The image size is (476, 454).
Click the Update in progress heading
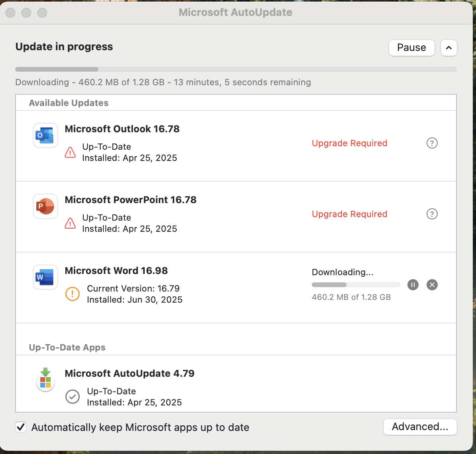click(64, 47)
